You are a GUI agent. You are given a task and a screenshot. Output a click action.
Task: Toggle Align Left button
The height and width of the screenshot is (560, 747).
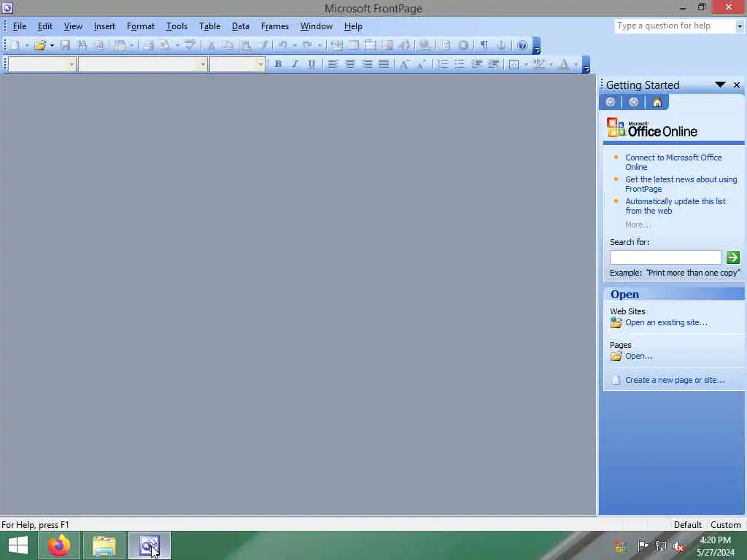click(333, 64)
